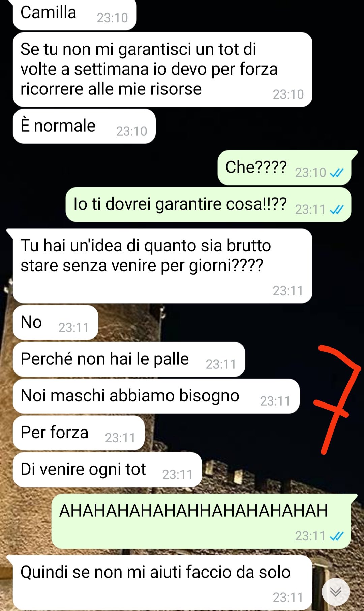364x611 pixels.
Task: Select the message 'Io ti dovrei garantire cosa!!??'
Action: 208,204
